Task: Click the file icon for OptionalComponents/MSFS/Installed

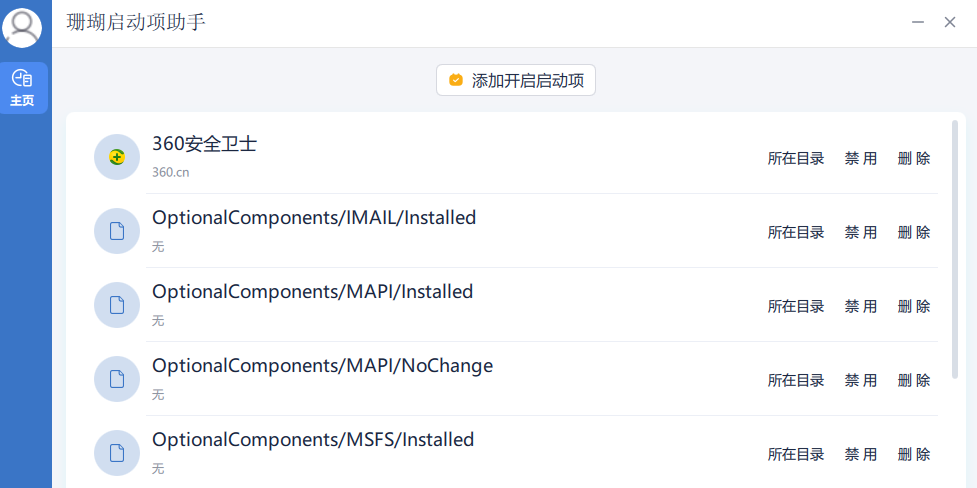Action: click(x=117, y=453)
